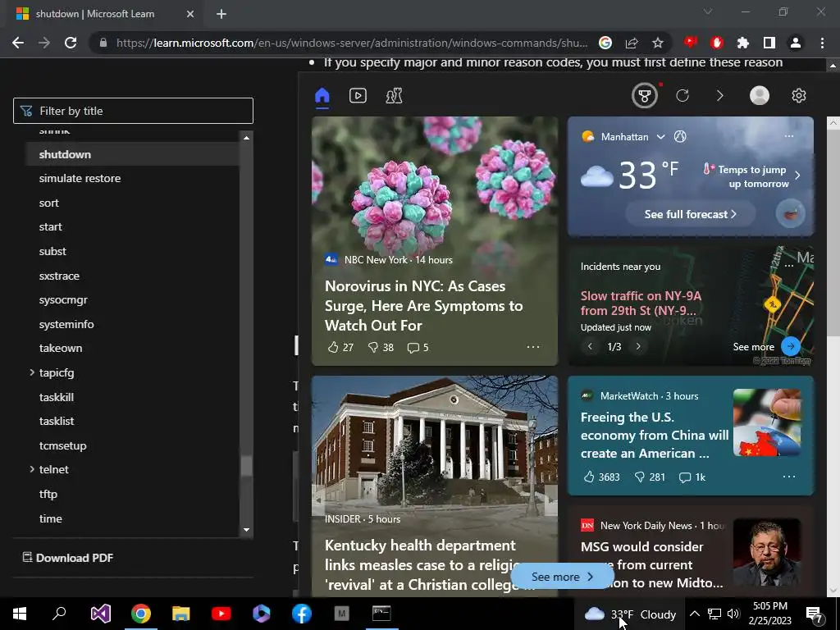This screenshot has width=840, height=630.
Task: Dislike the MarketWatch economy article
Action: coord(650,477)
